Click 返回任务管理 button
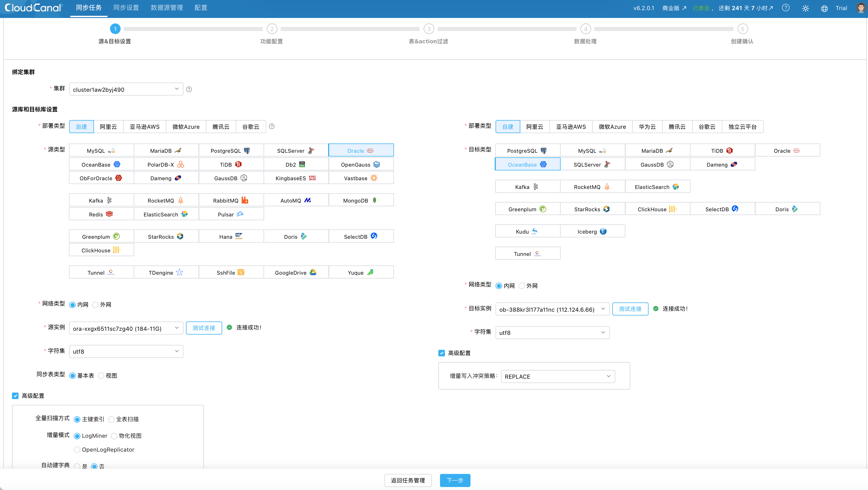The height and width of the screenshot is (490, 868). [408, 480]
